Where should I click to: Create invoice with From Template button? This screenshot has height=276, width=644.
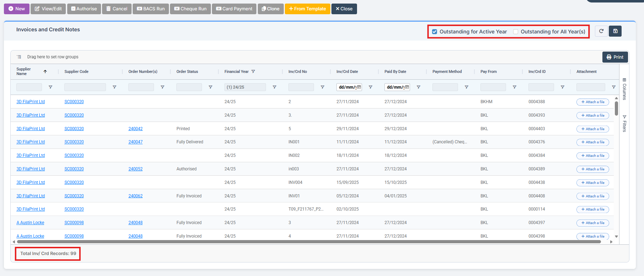tap(307, 9)
